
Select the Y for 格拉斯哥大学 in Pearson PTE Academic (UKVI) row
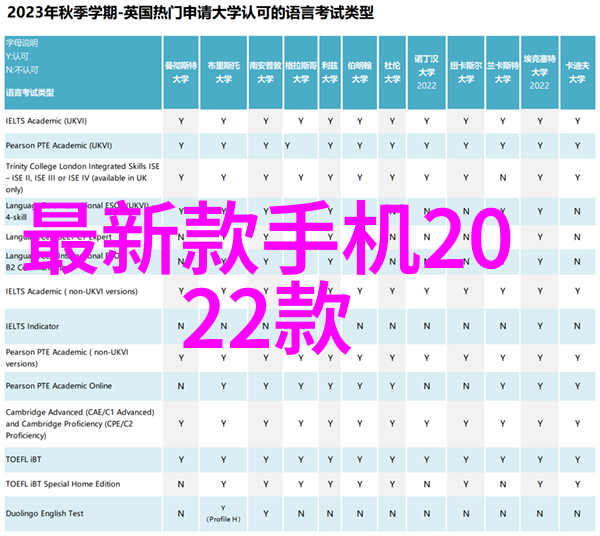click(287, 146)
